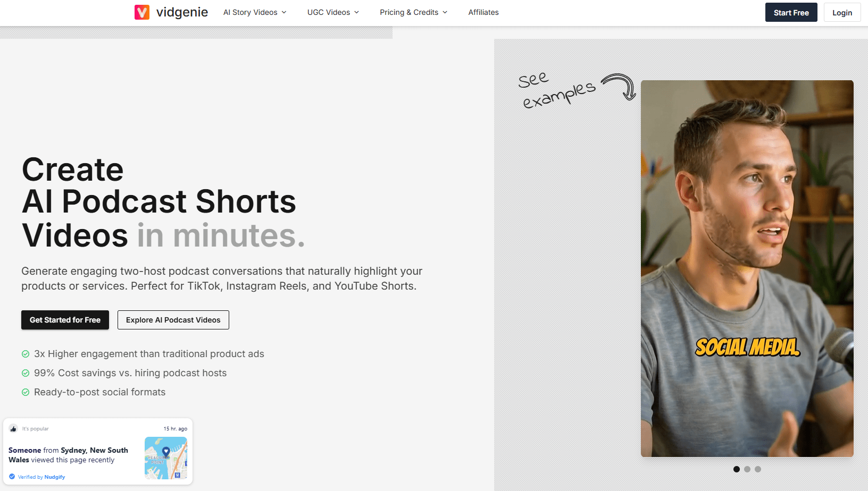Click the green check beside cost savings

26,373
